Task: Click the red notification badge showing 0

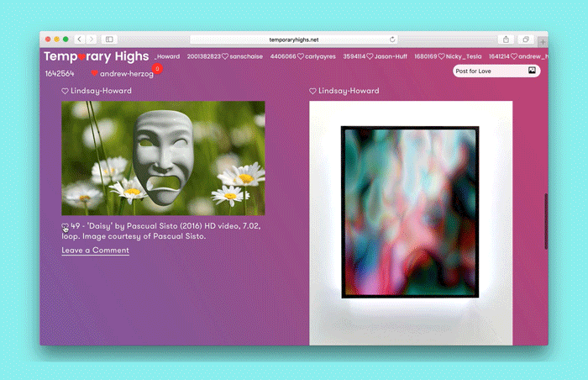Action: 158,69
